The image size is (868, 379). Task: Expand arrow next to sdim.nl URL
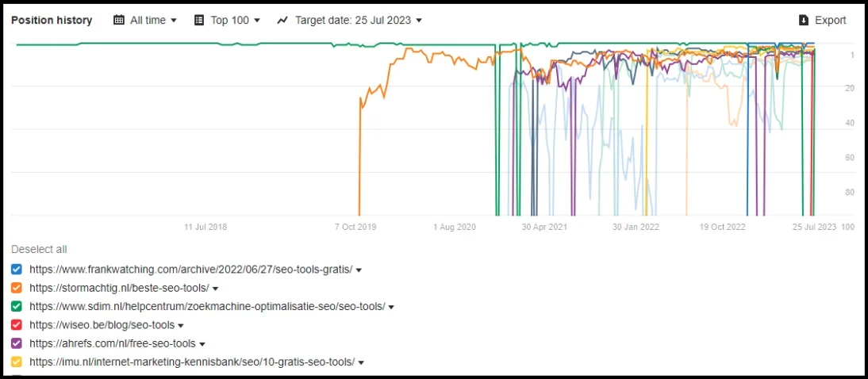[x=391, y=308]
